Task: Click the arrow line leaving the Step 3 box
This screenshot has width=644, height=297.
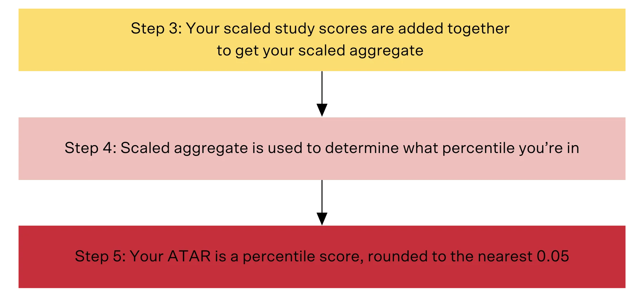Action: [322, 87]
